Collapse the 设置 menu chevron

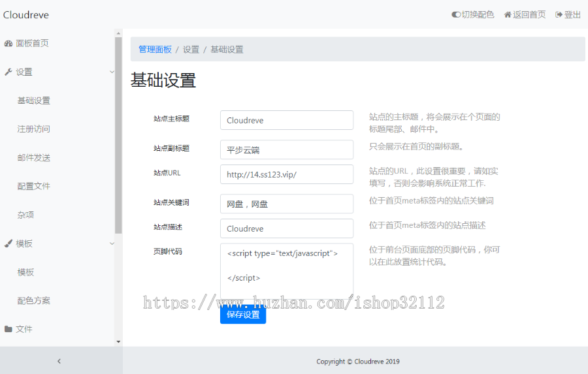tap(112, 72)
